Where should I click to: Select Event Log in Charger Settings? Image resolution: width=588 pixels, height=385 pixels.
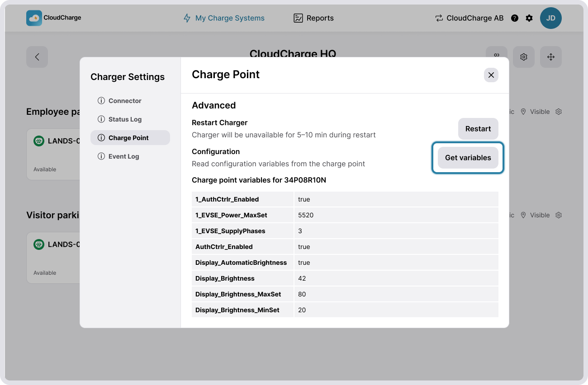pyautogui.click(x=130, y=156)
